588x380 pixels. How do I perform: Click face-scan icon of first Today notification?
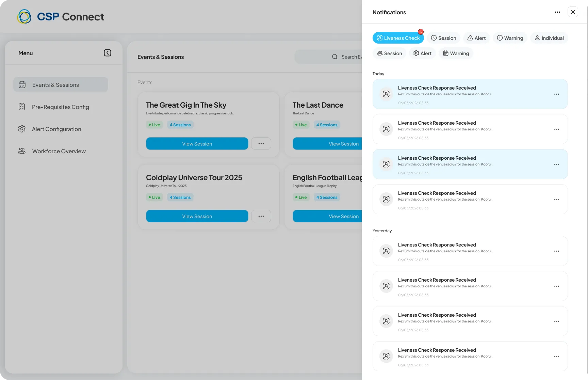coord(386,94)
